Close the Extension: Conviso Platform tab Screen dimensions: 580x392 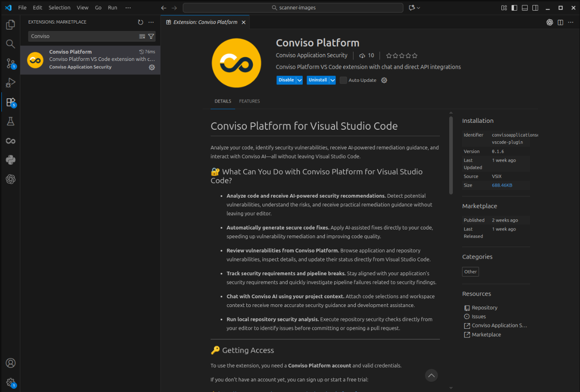[x=244, y=22]
